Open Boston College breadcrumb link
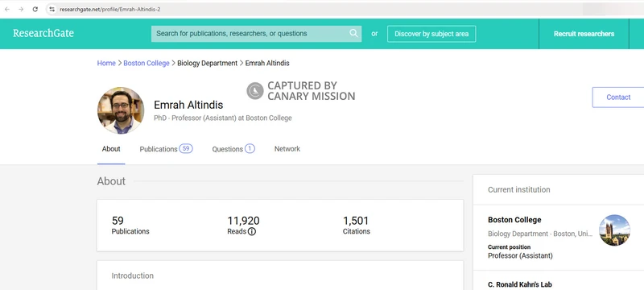 [147, 64]
